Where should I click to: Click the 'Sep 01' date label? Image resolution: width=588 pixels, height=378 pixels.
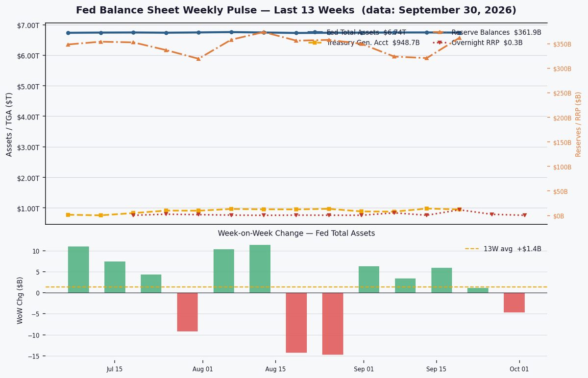click(364, 369)
